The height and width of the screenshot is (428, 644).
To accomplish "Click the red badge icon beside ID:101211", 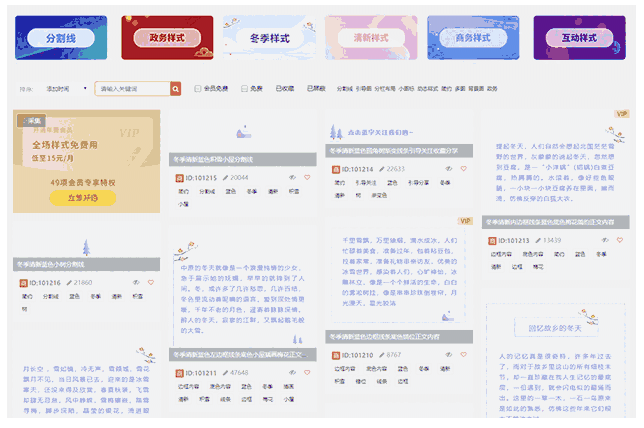I will coord(179,373).
